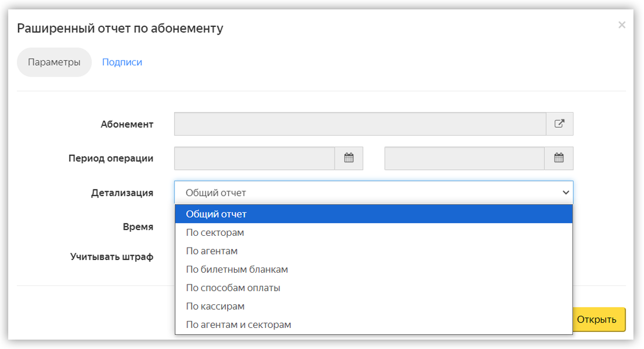
Task: Collapse the Детализация dropdown arrow
Action: coord(565,192)
